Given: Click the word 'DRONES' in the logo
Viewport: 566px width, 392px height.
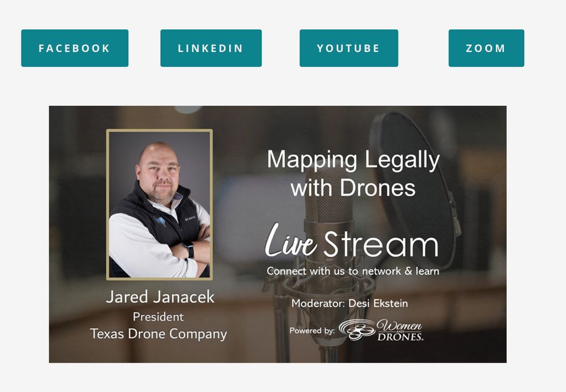Looking at the screenshot, I should [400, 337].
